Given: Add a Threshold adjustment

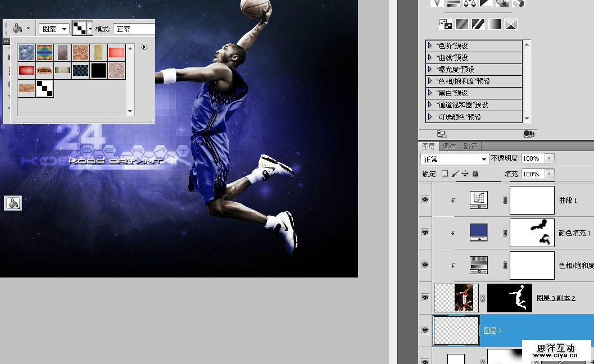Looking at the screenshot, I should [x=478, y=24].
